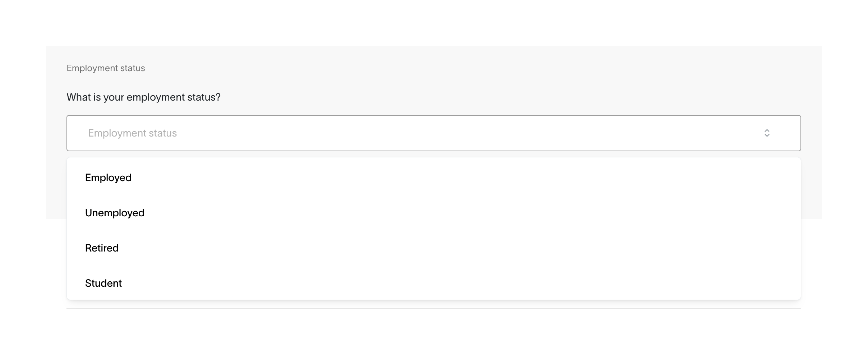
Task: Click the 'What is your employment status?' question
Action: coord(143,97)
